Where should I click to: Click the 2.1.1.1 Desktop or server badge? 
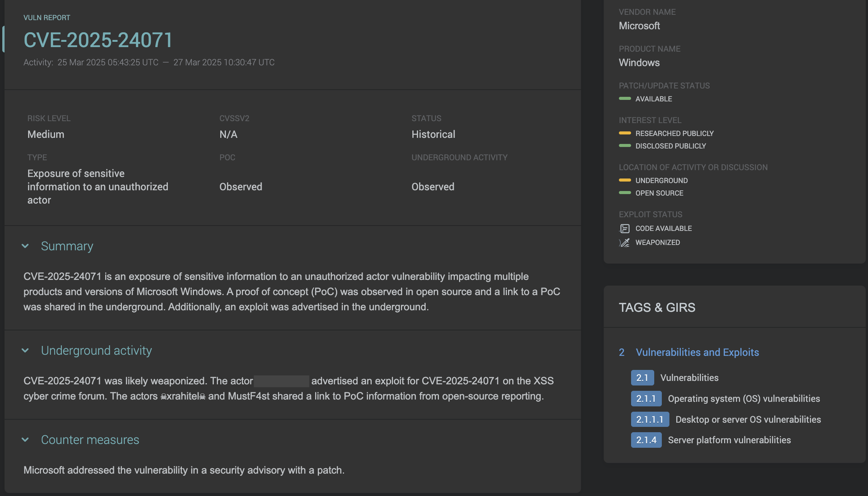650,419
